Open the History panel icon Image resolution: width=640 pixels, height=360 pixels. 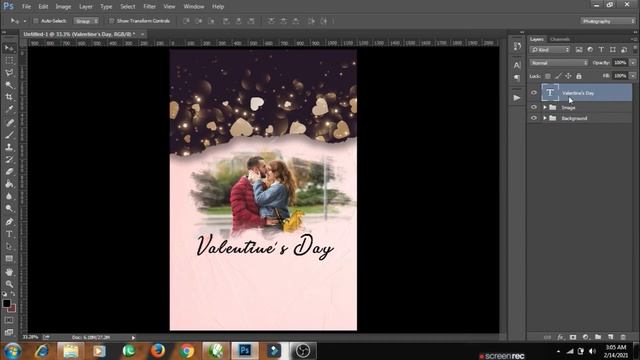coord(517,47)
